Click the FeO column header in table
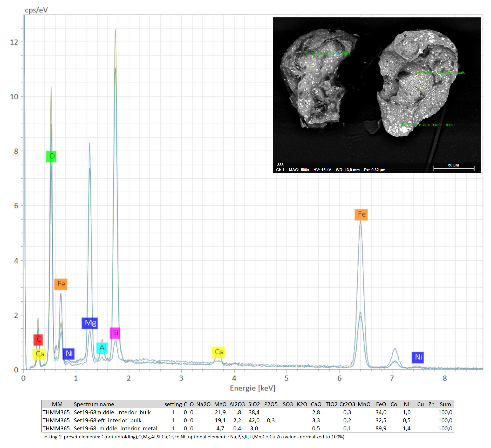Image resolution: width=491 pixels, height=448 pixels. [381, 404]
